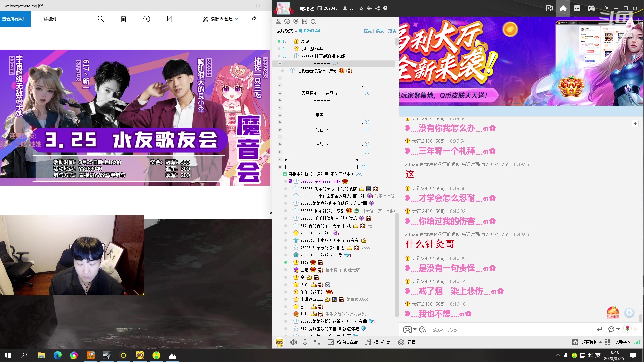Select user 球球 in the member list
Viewport: 644px width, 362px height.
click(304, 314)
